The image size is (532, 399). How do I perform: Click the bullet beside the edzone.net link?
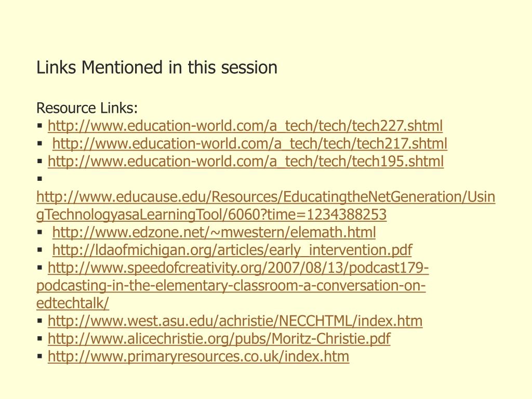(39, 232)
